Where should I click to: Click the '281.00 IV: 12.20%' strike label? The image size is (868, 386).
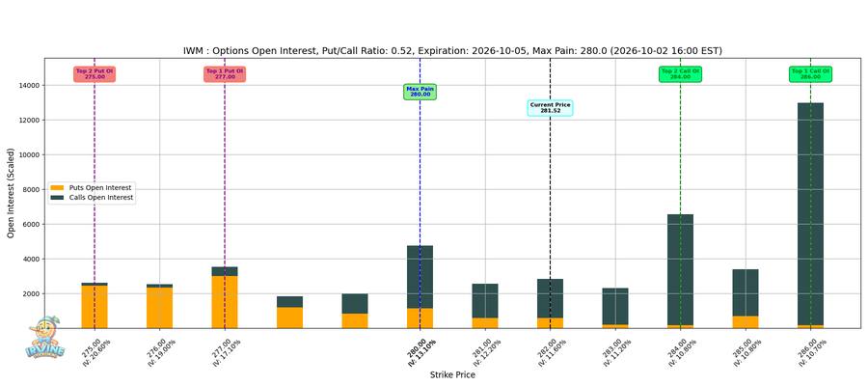485,351
